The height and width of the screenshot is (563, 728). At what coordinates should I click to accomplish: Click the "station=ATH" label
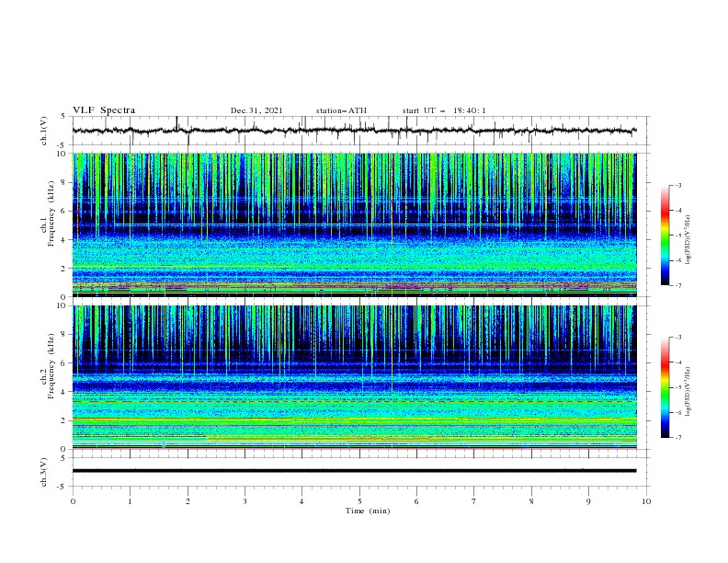pos(341,110)
